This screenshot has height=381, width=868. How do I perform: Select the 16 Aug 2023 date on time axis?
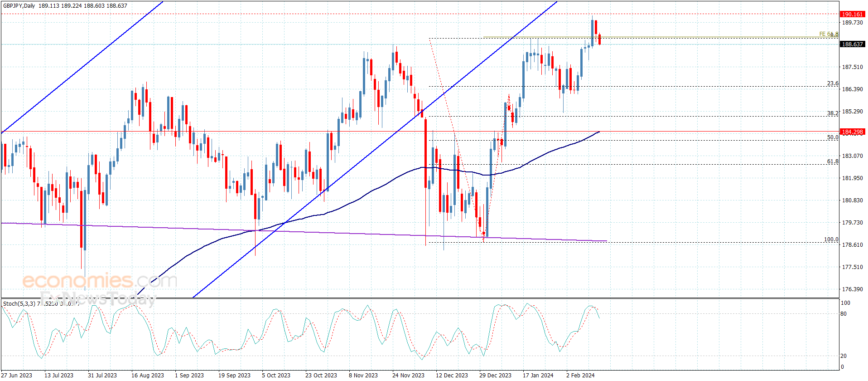coord(147,375)
